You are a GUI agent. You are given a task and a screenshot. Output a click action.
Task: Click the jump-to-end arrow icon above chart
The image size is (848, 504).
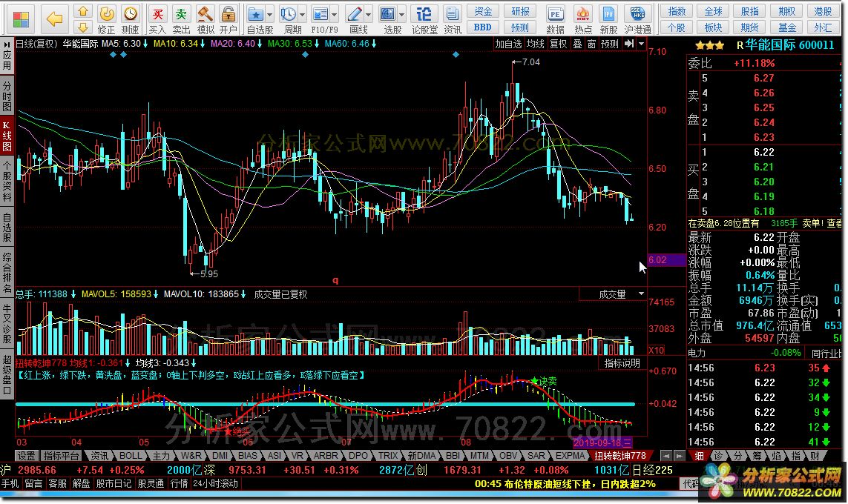[x=629, y=44]
